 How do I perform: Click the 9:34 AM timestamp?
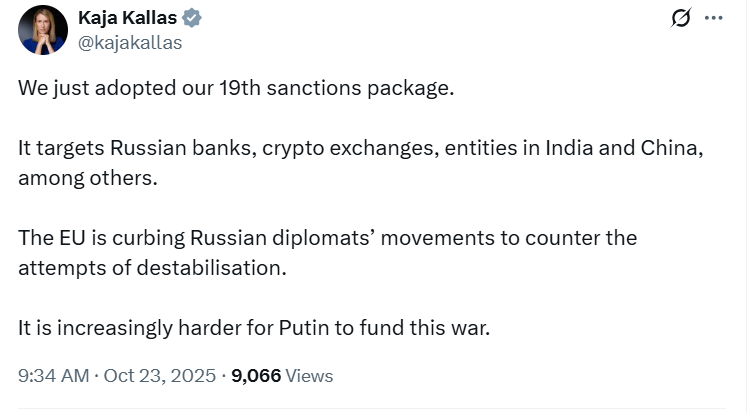[54, 376]
